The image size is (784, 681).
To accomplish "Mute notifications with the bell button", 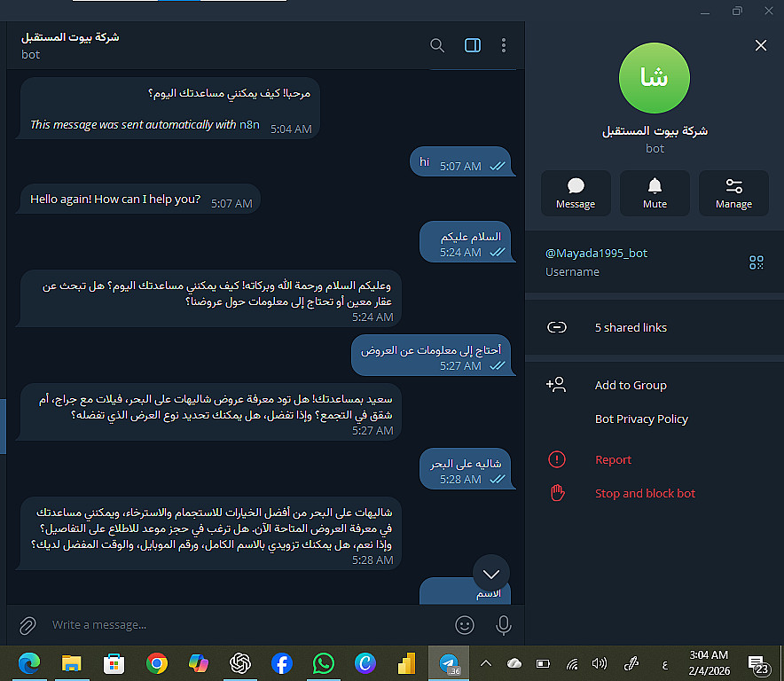I will point(655,193).
